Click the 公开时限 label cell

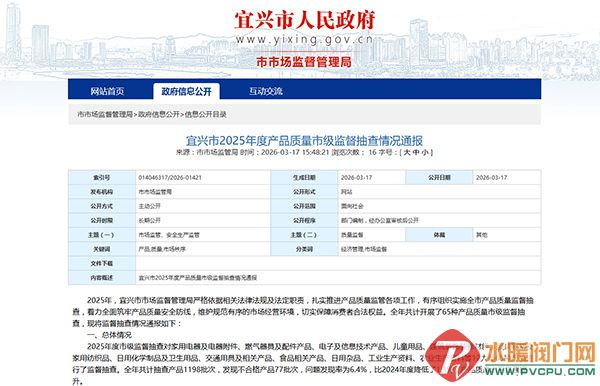(102, 220)
